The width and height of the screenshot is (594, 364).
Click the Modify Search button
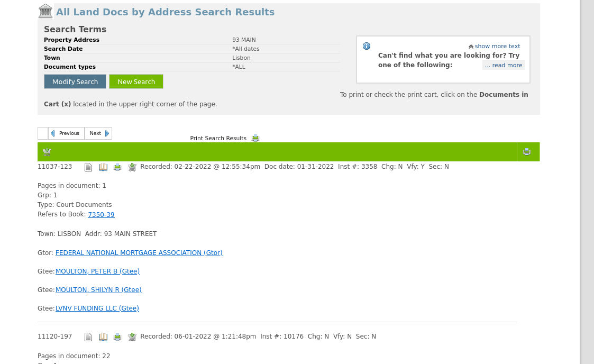coord(75,81)
